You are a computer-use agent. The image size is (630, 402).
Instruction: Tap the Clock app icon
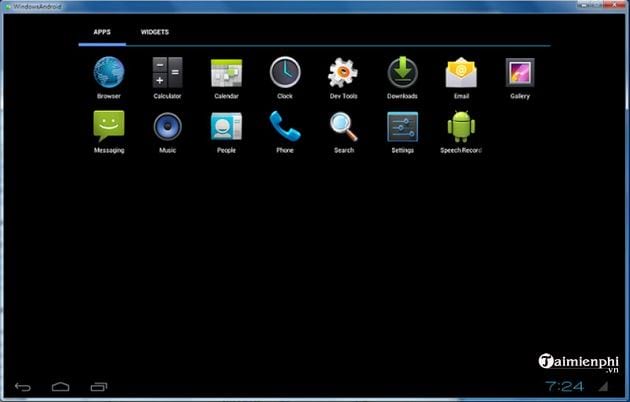click(x=285, y=73)
